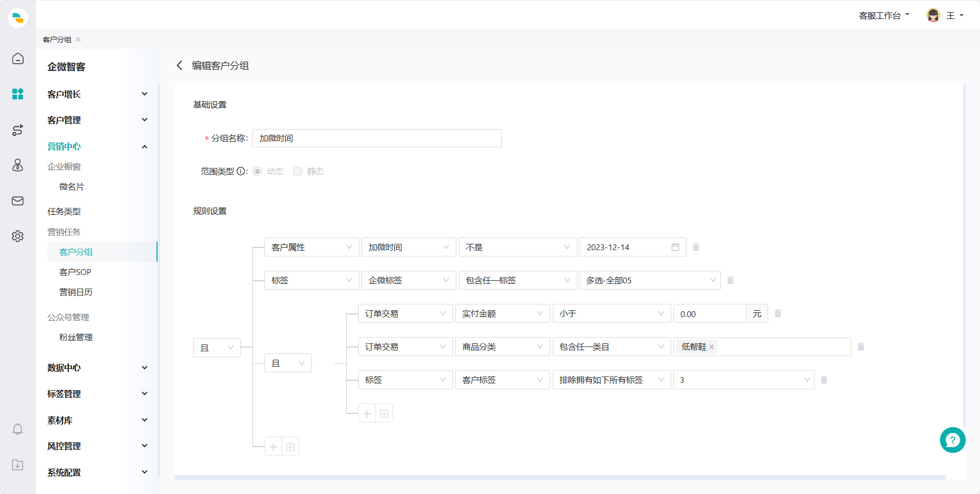Open 营销日历 in the sidebar
Image resolution: width=980 pixels, height=494 pixels.
[76, 292]
